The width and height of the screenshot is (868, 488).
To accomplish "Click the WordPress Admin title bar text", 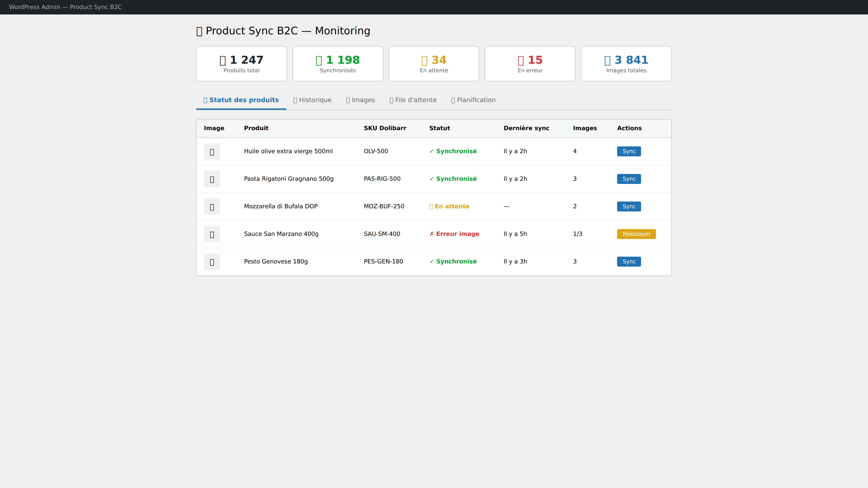I will tap(65, 7).
